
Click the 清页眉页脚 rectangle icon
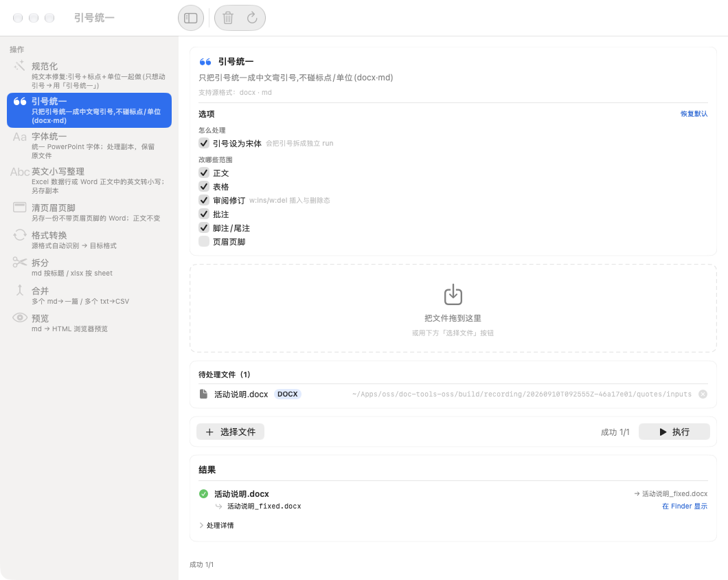point(19,208)
